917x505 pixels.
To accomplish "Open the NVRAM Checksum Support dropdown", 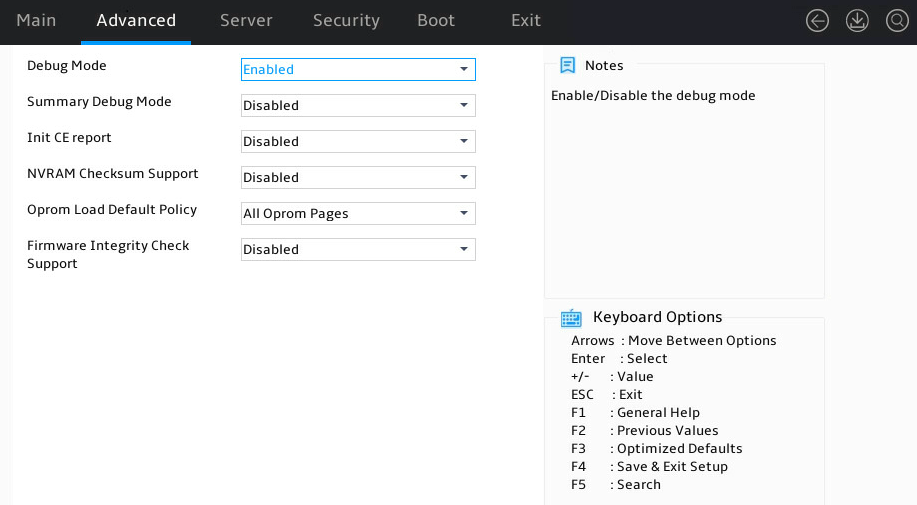I will [x=358, y=178].
